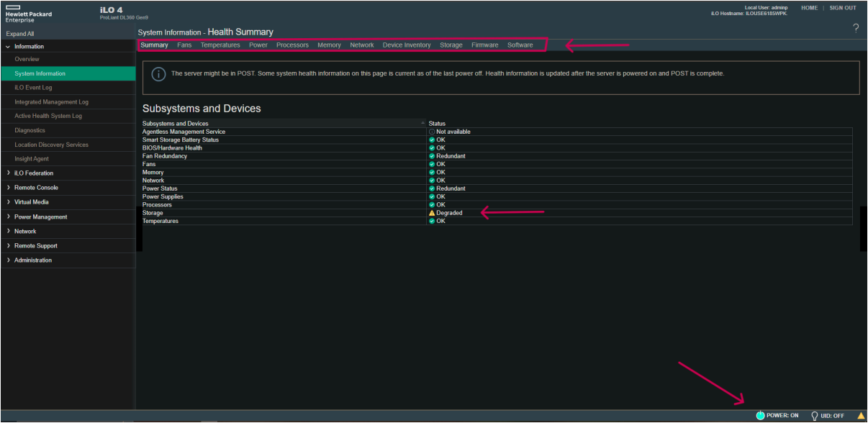The width and height of the screenshot is (868, 423).
Task: Click the Not available icon for Agentless Management
Action: click(432, 132)
